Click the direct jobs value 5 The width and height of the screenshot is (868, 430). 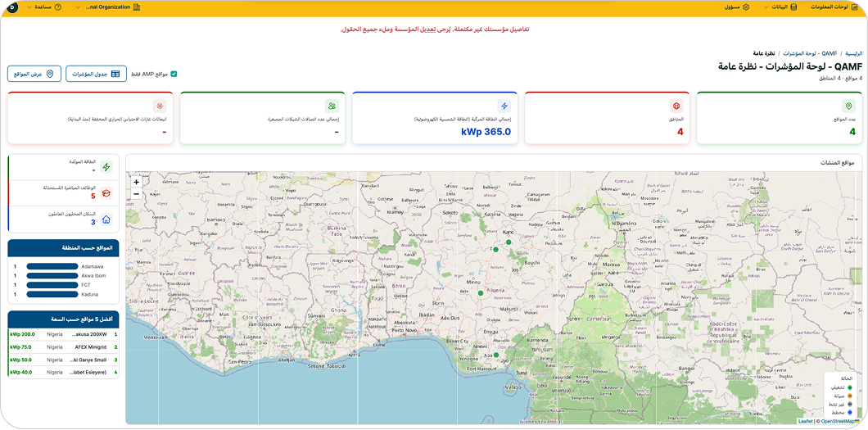(93, 196)
